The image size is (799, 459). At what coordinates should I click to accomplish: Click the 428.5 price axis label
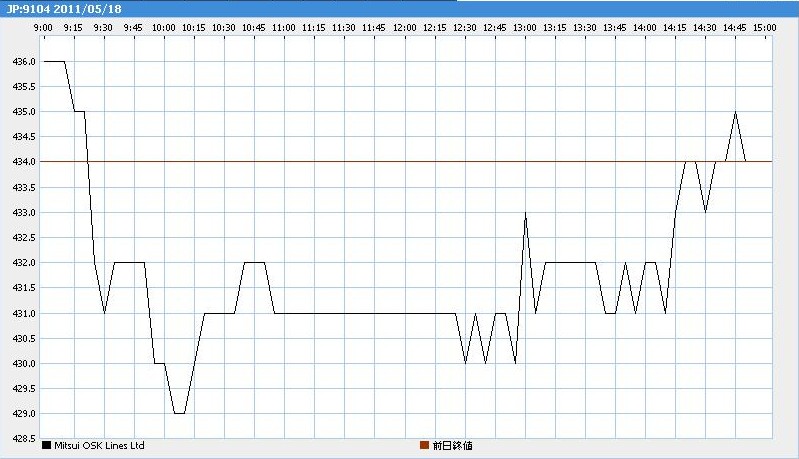tap(24, 439)
